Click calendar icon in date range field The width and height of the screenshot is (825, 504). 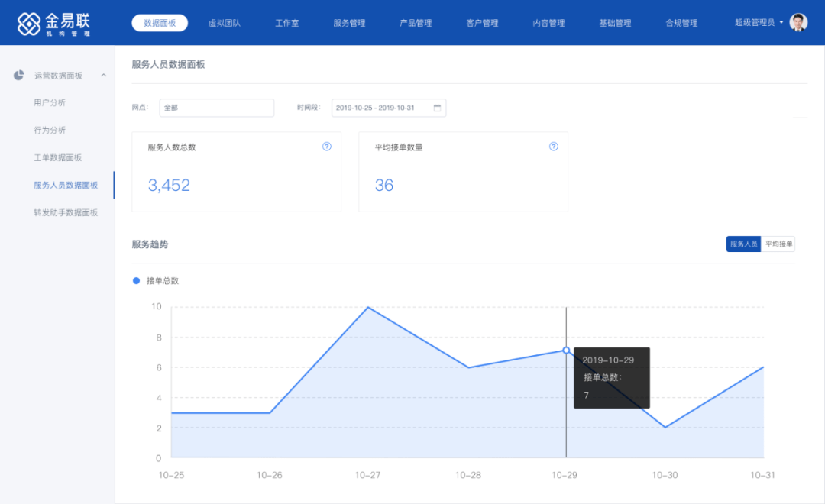click(437, 108)
